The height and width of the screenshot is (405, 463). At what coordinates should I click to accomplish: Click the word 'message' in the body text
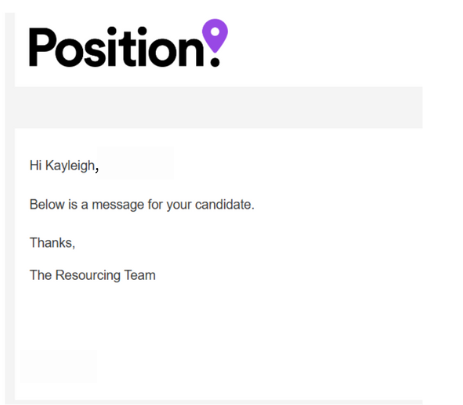(118, 205)
